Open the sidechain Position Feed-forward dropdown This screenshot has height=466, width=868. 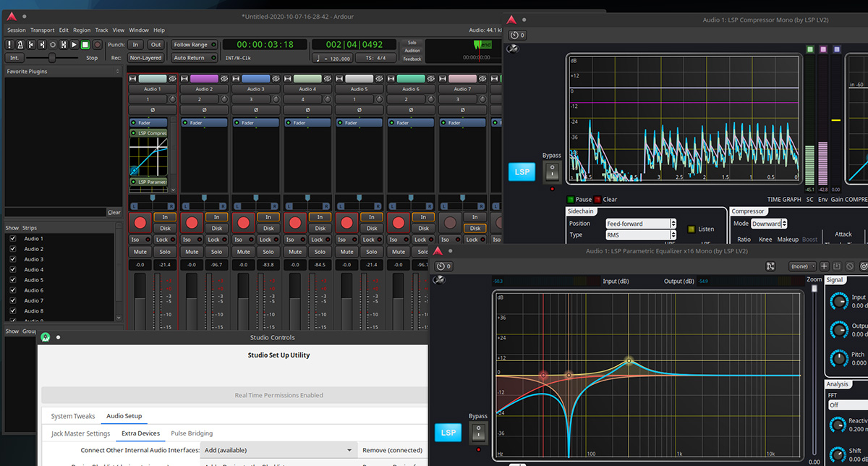(640, 224)
